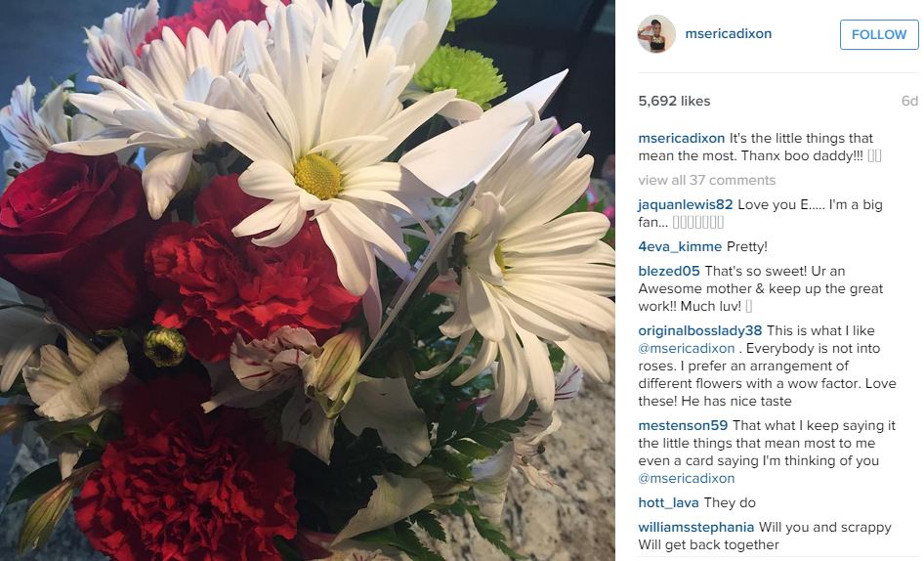Click @msericadixon mention in mestenson59's comment

[x=687, y=478]
